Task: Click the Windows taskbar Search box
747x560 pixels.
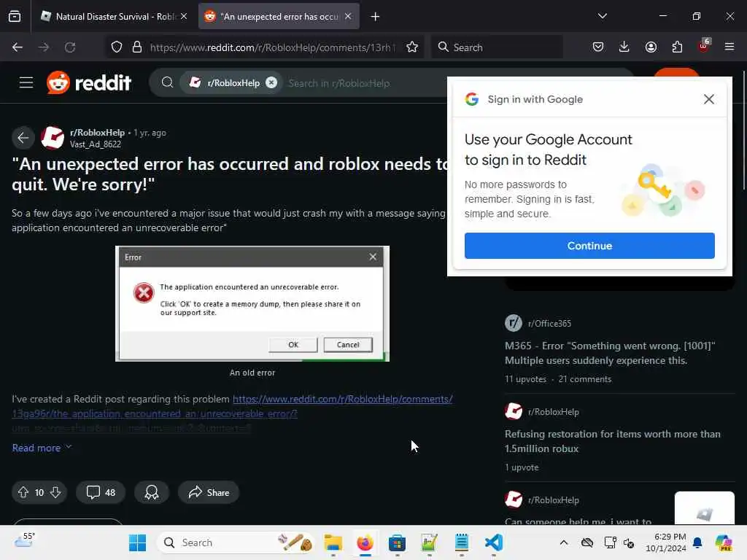Action: pyautogui.click(x=236, y=542)
